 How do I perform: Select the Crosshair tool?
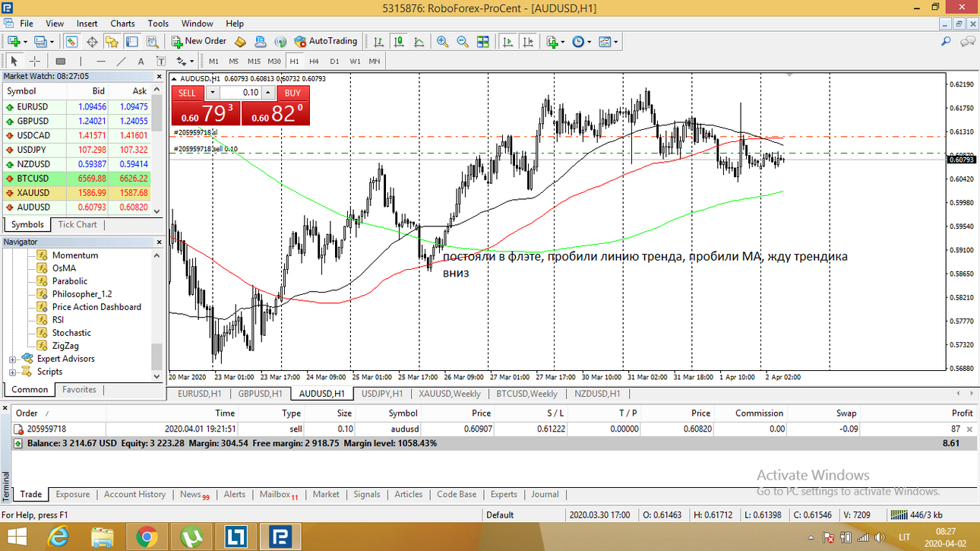[35, 61]
